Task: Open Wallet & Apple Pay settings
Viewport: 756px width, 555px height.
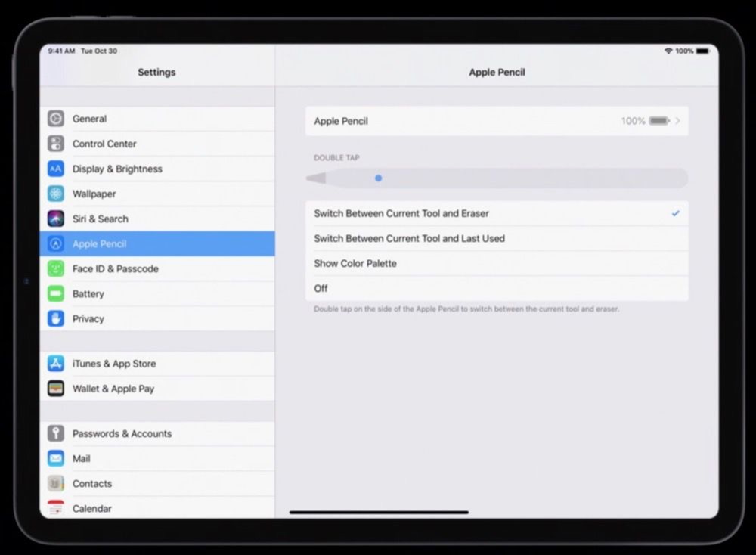Action: [x=157, y=389]
